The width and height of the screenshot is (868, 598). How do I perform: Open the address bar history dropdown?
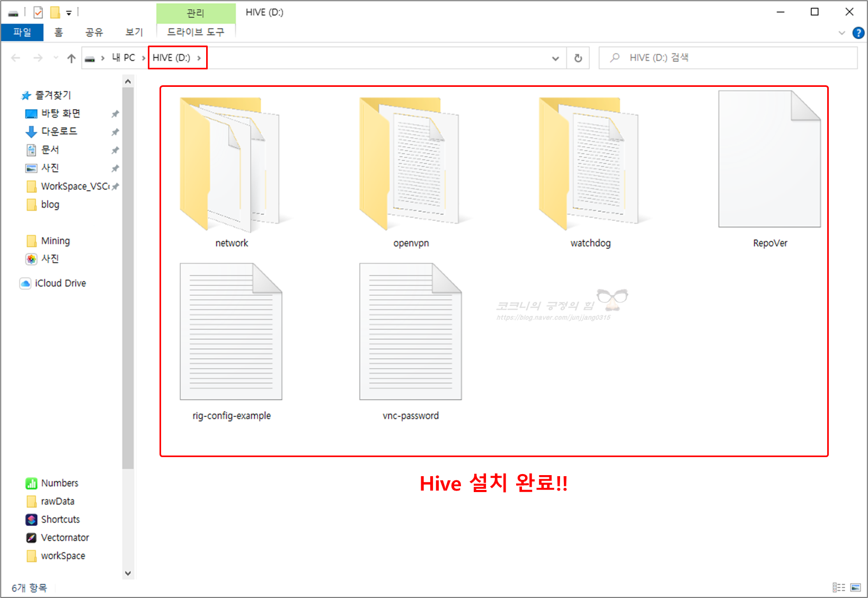pos(555,58)
